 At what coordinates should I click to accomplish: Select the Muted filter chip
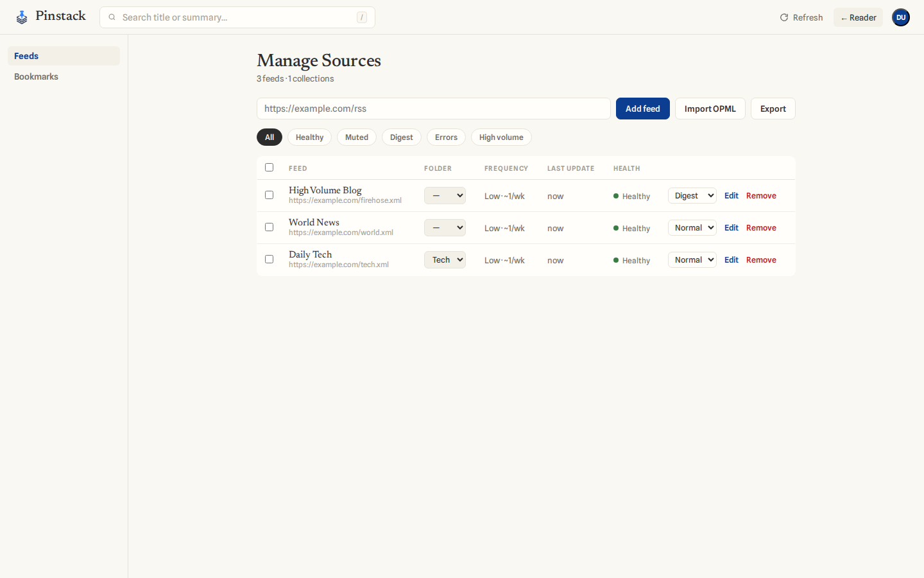[x=357, y=137]
